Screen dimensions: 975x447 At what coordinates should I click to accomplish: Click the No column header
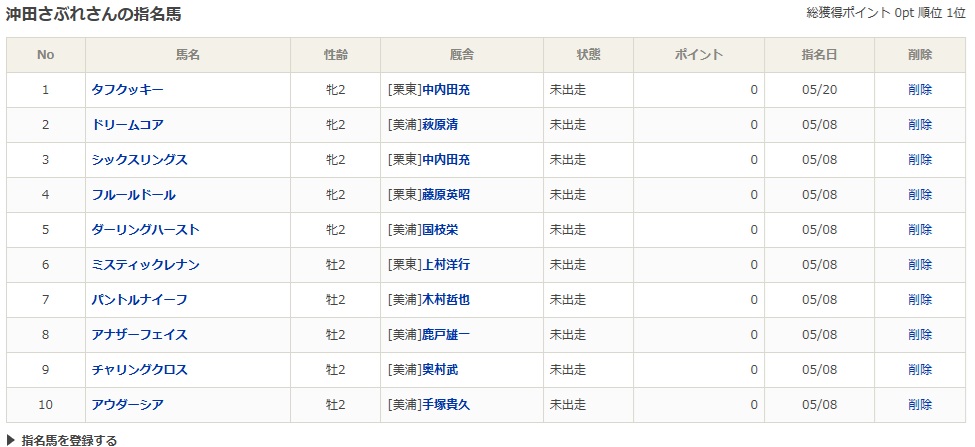pyautogui.click(x=45, y=55)
